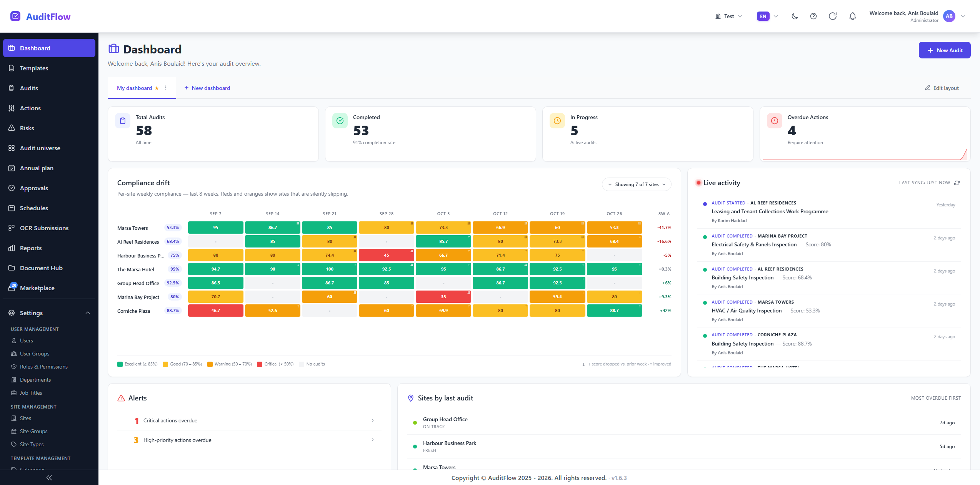Viewport: 980px width, 485px height.
Task: Open OCR Submissions in the sidebar
Action: pos(49,228)
